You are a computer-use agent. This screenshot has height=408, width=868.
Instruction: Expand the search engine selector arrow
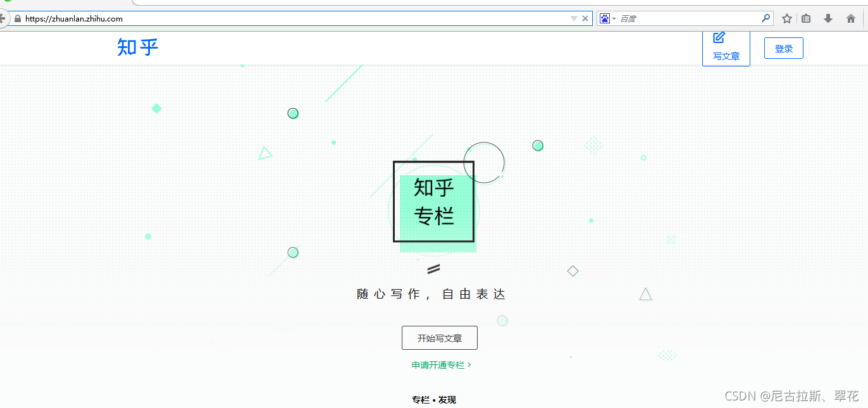tap(614, 19)
